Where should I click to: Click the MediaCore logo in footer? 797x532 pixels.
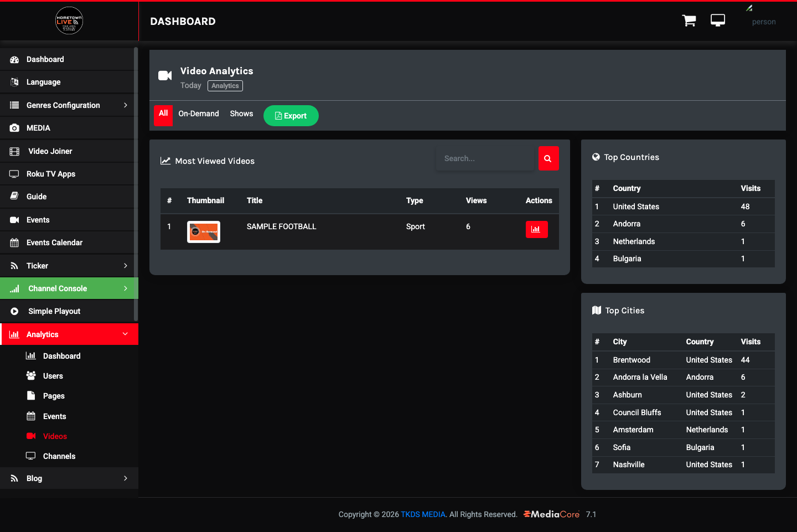click(552, 514)
